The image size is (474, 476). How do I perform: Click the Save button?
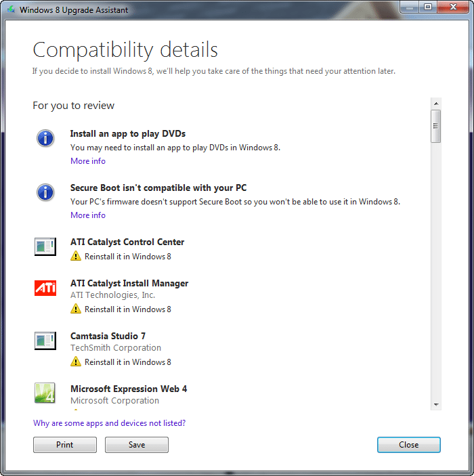pyautogui.click(x=137, y=445)
